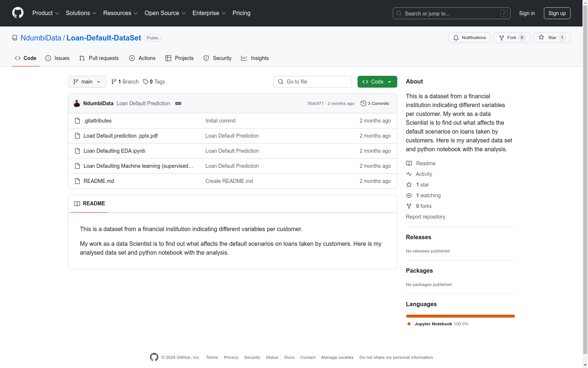Switch to the Projects tab
The height and width of the screenshot is (368, 588).
(x=179, y=58)
